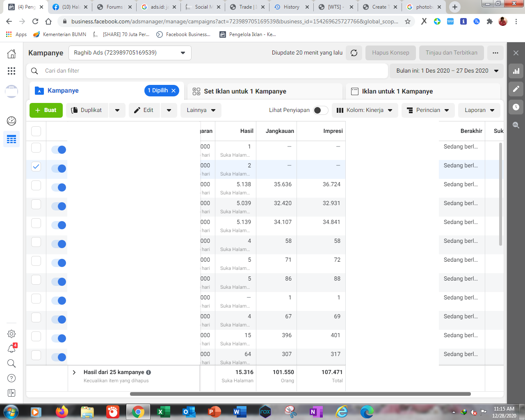Open the Pengelola Iklan bookmark
Viewport: 525px width, 420px height.
coord(248,34)
